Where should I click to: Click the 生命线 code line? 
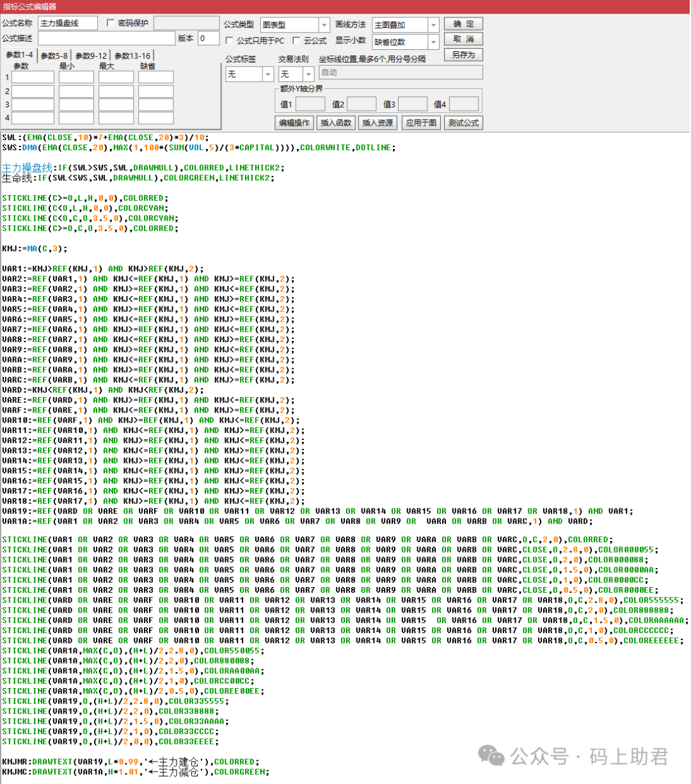tap(138, 178)
